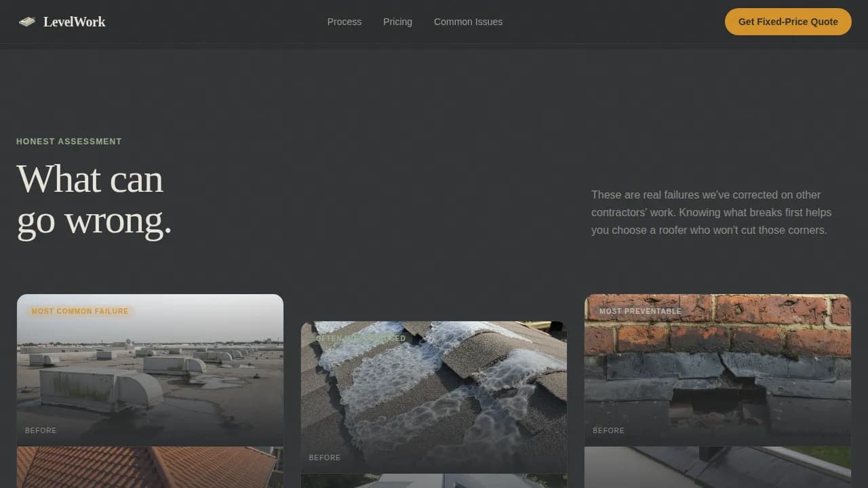The image size is (868, 488).
Task: Open the grey roof photo below brick card
Action: coord(717,467)
